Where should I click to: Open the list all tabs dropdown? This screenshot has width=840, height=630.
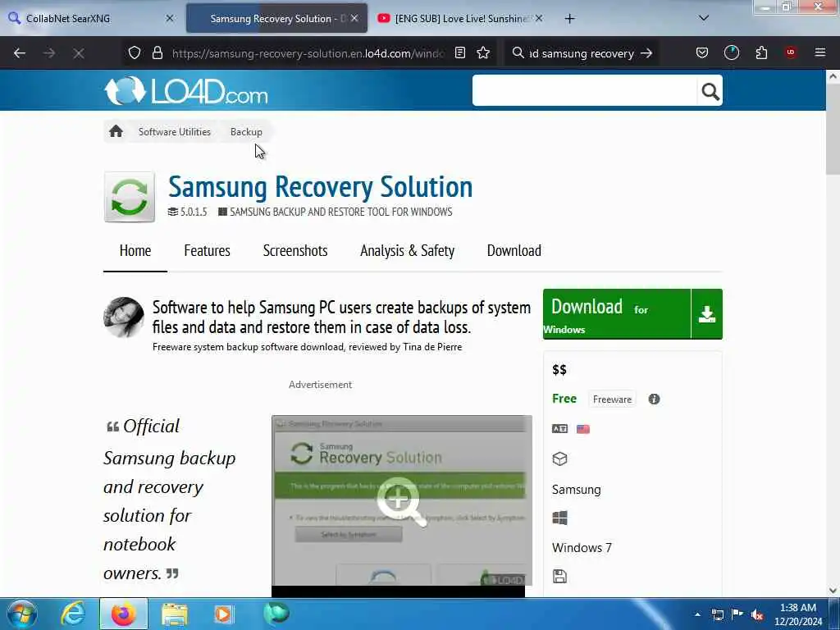click(x=704, y=18)
